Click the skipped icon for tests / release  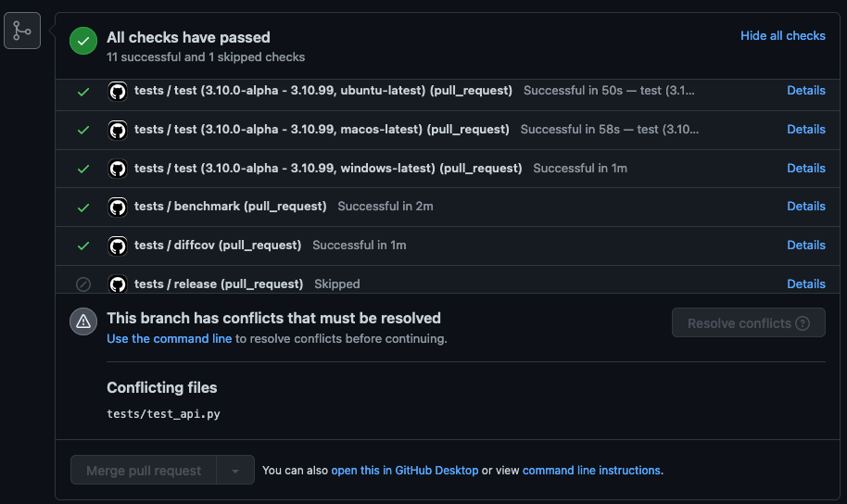(83, 284)
